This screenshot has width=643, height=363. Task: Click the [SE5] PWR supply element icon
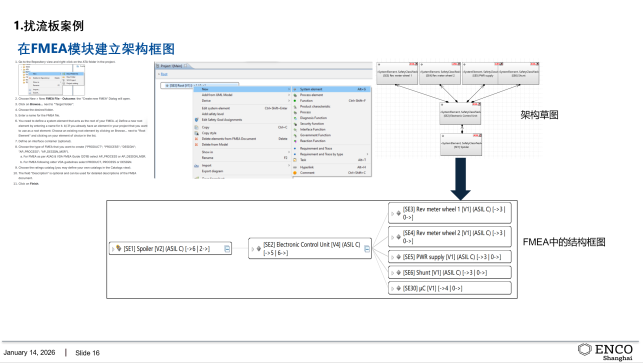tap(398, 257)
